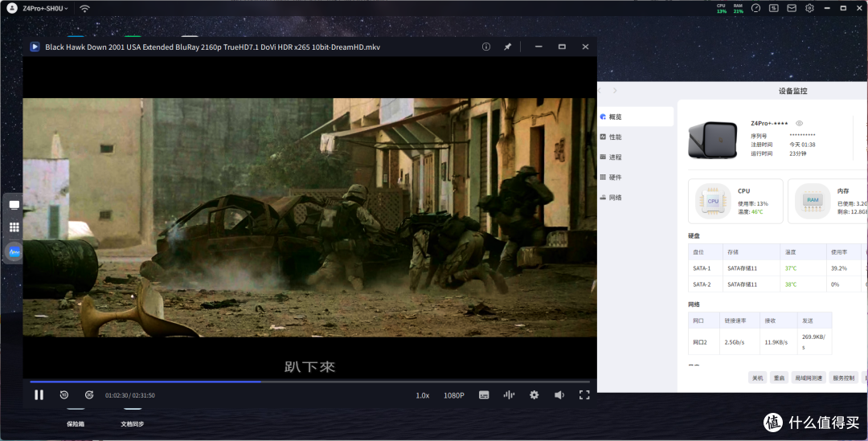Image resolution: width=868 pixels, height=441 pixels.
Task: Click the 269.9KB/s send rate cell
Action: (x=814, y=342)
